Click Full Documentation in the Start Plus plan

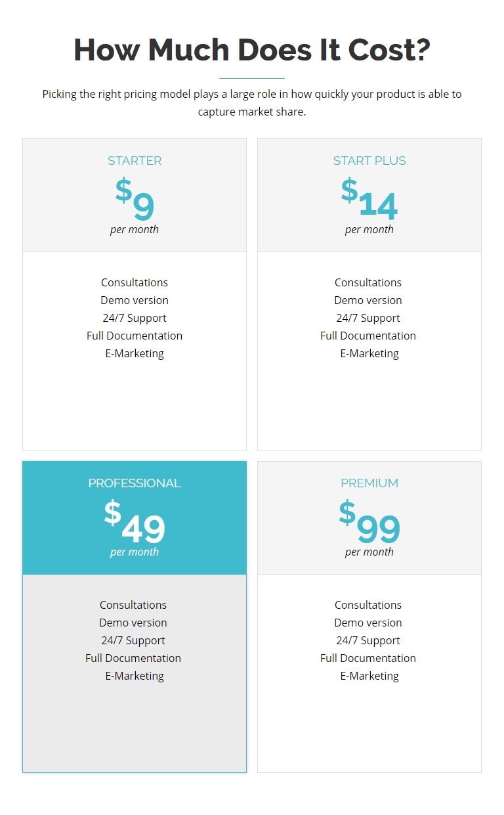(368, 336)
